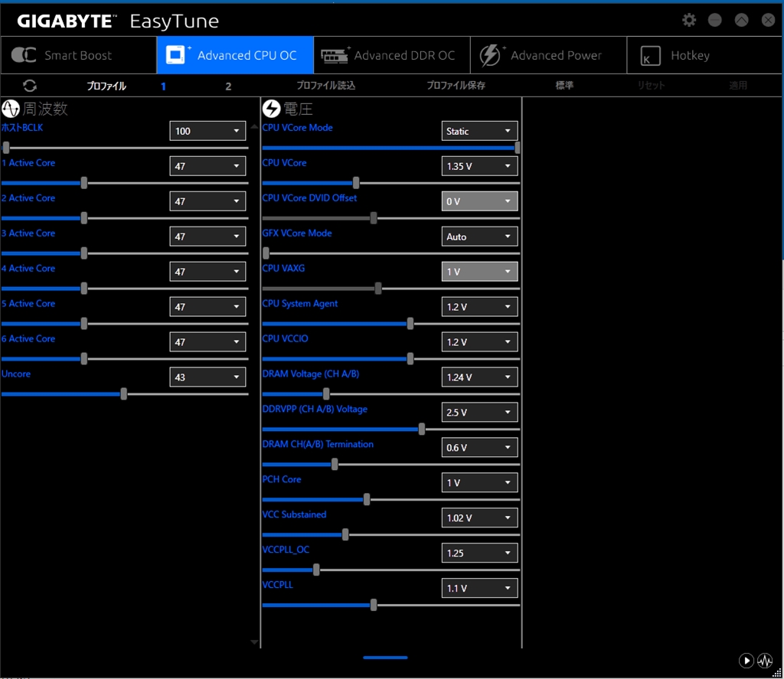
Task: Open the VCC Substained 1.02 V dropdown
Action: coord(479,518)
